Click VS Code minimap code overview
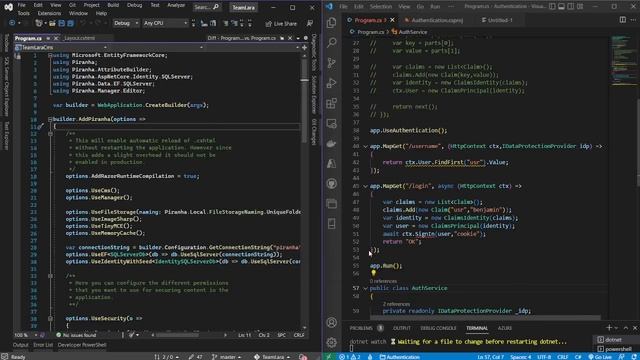The width and height of the screenshot is (640, 360). coord(624,59)
